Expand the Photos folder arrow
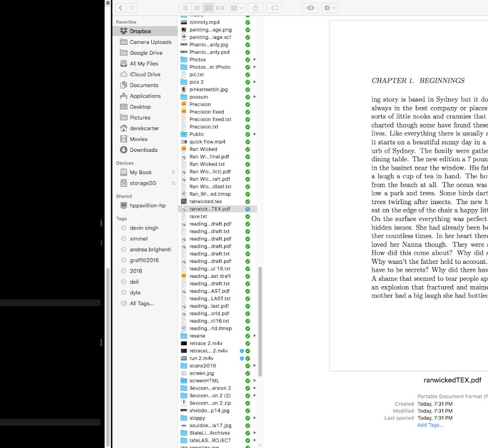This screenshot has height=448, width=488. click(x=254, y=60)
